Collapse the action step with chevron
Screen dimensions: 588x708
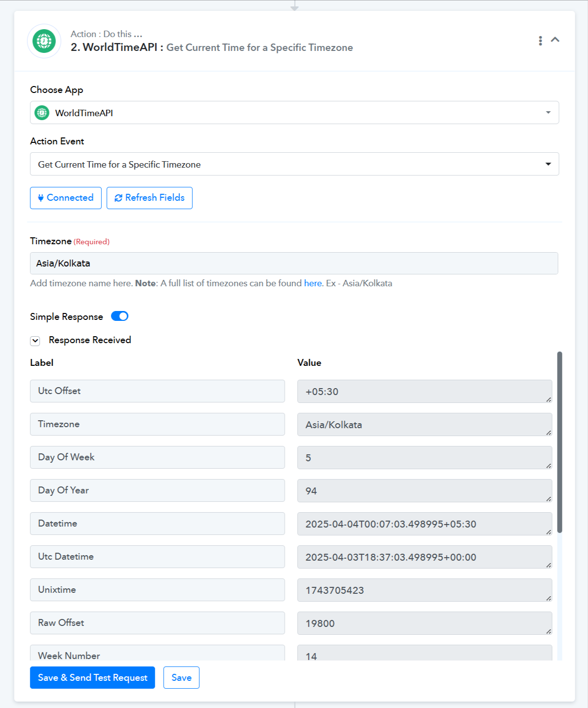(x=555, y=40)
